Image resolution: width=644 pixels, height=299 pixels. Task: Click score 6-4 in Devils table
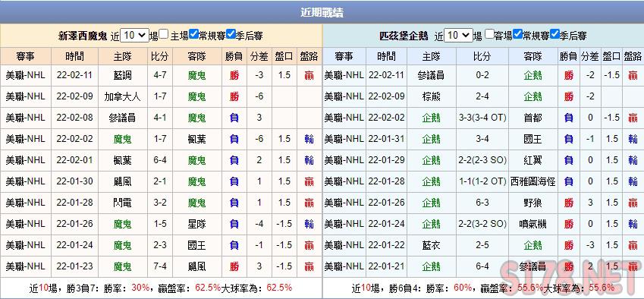pos(160,160)
